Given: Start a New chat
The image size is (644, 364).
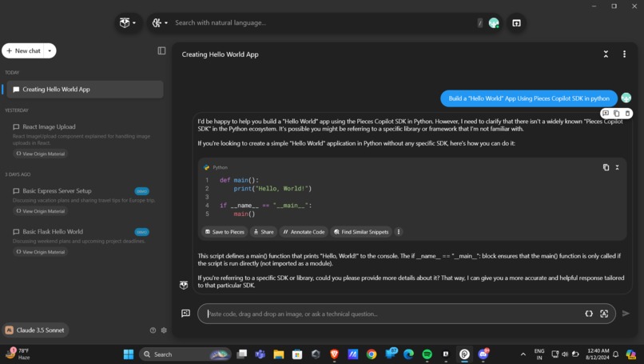Looking at the screenshot, I should [23, 50].
